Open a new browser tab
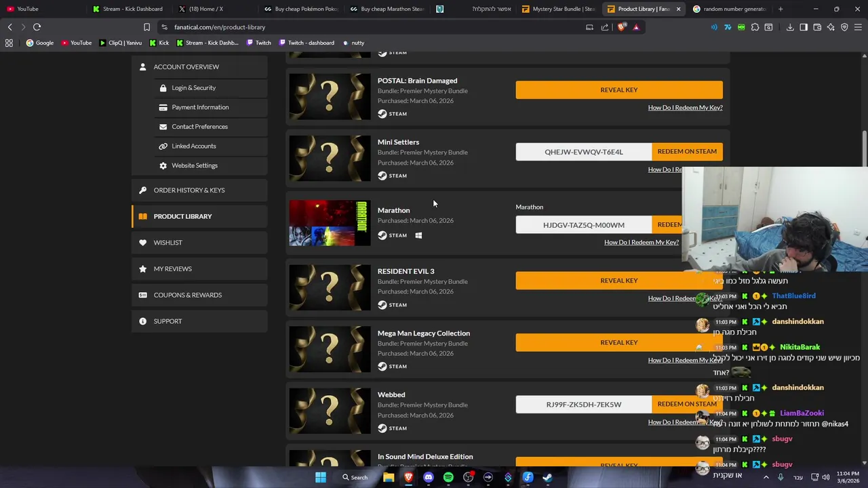Viewport: 868px width, 488px height. tap(781, 9)
